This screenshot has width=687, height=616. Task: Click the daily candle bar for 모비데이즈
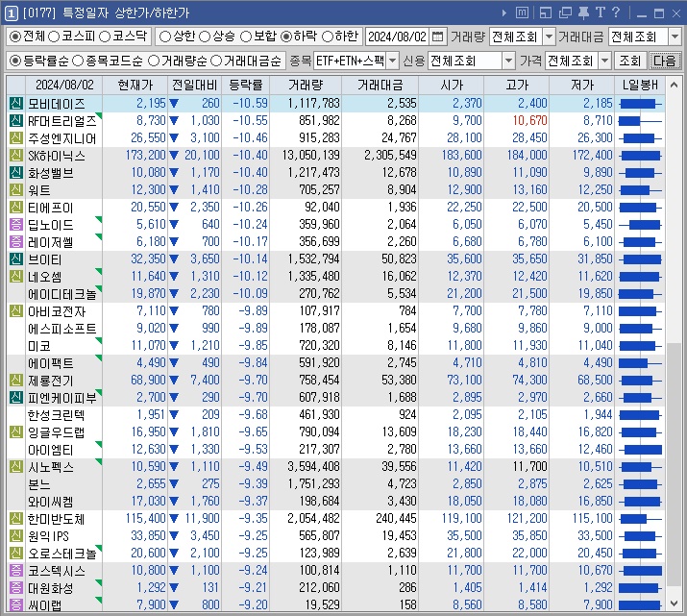[640, 104]
